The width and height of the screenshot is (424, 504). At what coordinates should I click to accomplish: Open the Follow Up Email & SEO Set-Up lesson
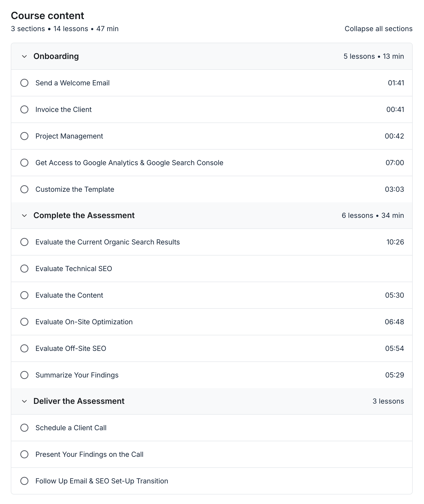pos(102,481)
